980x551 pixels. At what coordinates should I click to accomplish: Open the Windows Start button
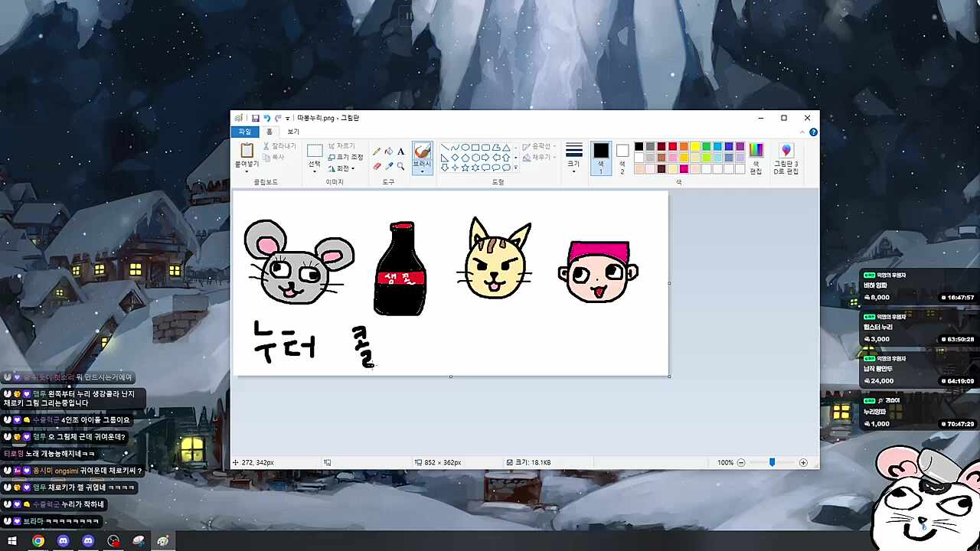tap(12, 541)
